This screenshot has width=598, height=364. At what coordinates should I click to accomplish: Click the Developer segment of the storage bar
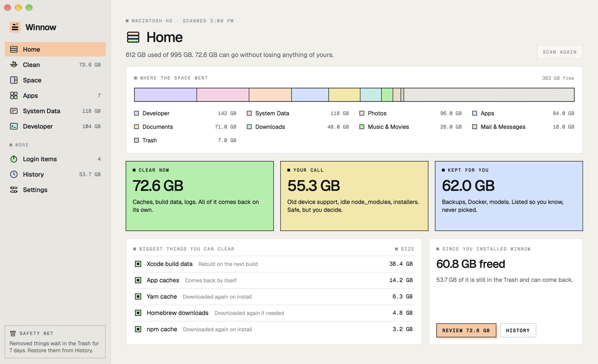(166, 95)
